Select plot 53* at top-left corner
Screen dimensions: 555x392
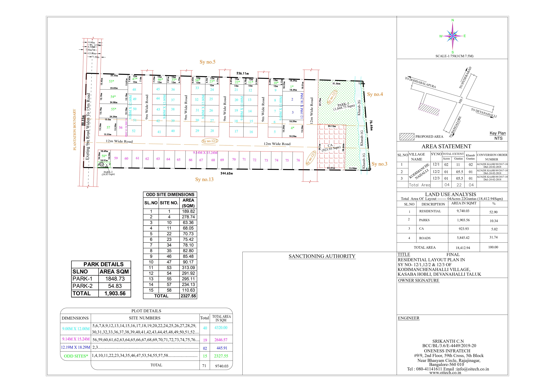111,81
